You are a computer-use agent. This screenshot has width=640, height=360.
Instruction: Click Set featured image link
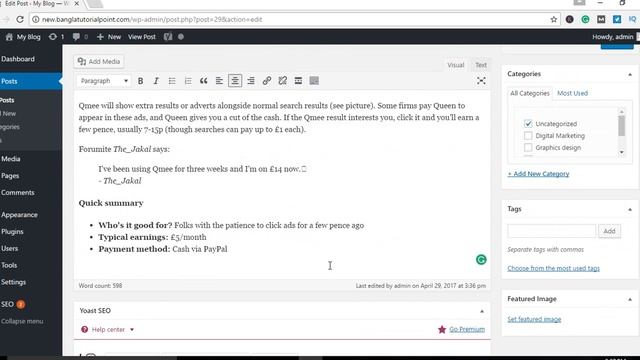[534, 319]
